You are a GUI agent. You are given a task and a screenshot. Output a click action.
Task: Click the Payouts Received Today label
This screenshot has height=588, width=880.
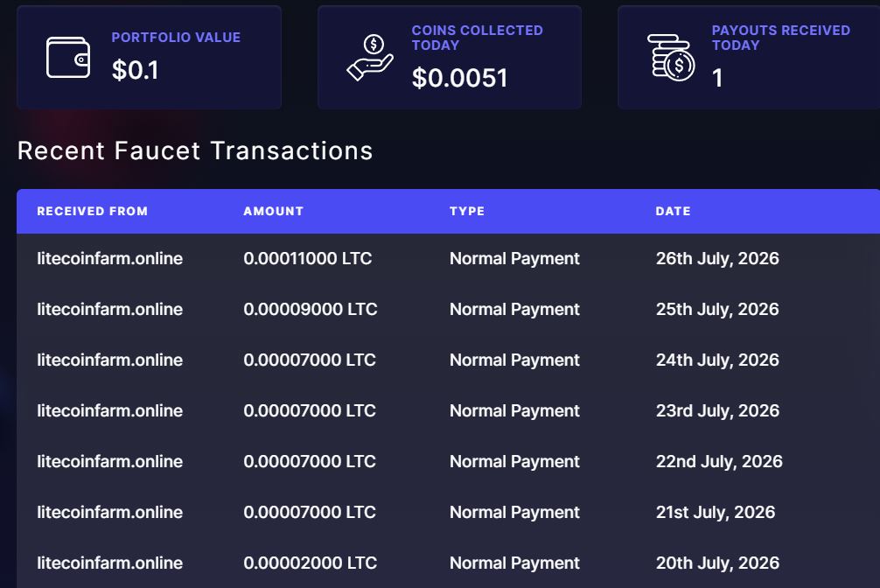780,38
